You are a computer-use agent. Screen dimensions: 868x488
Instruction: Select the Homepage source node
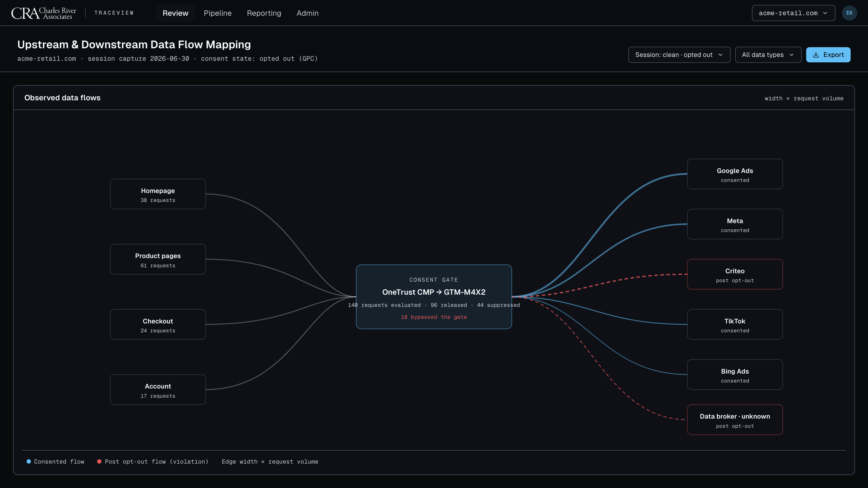[158, 194]
